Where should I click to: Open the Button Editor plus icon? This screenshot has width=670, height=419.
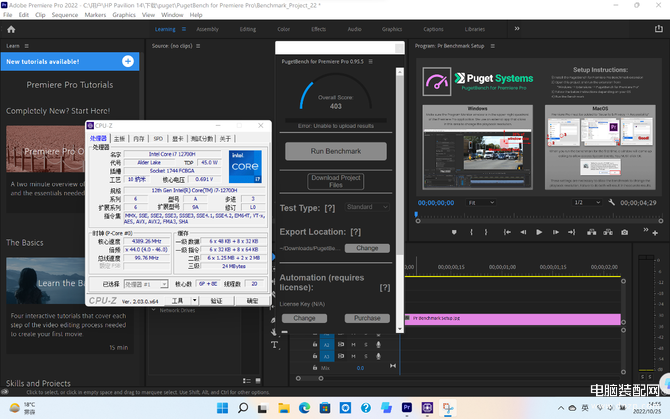[x=655, y=233]
